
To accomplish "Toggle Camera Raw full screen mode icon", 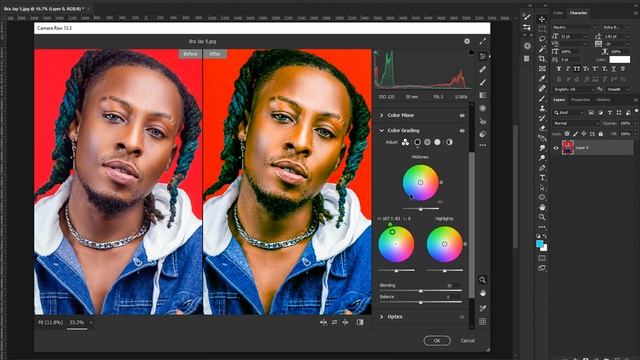I will click(x=483, y=41).
